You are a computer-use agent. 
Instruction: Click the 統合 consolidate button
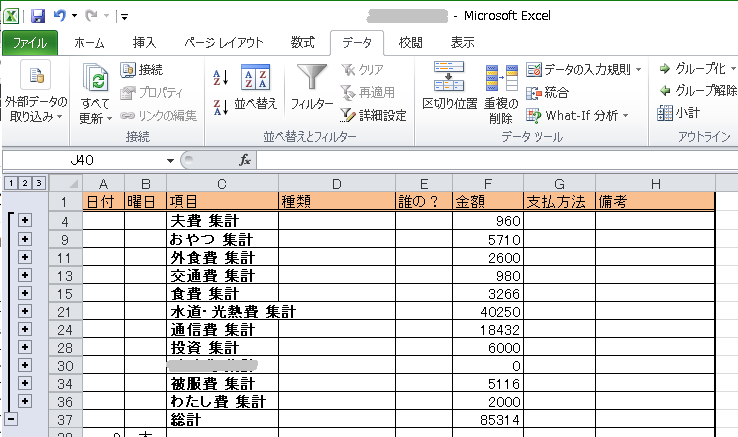point(547,92)
